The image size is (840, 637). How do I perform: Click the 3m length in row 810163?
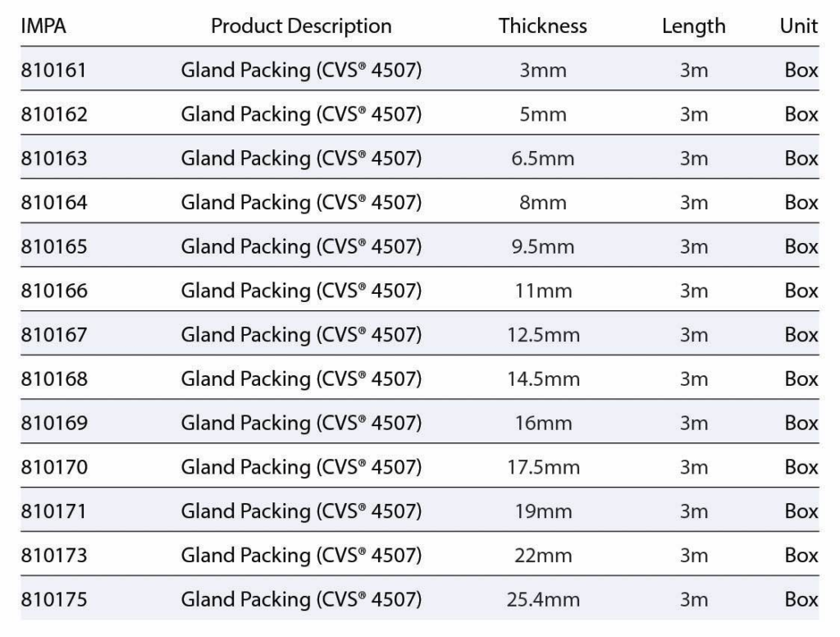693,158
